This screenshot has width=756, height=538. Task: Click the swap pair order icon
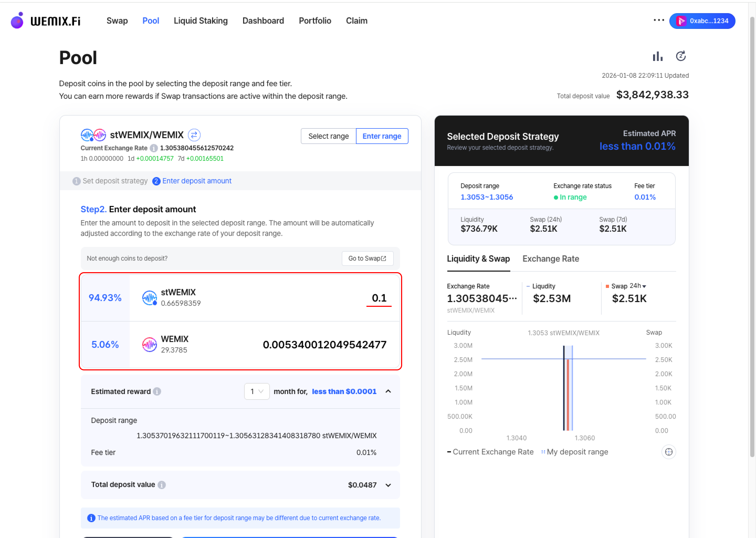(194, 135)
